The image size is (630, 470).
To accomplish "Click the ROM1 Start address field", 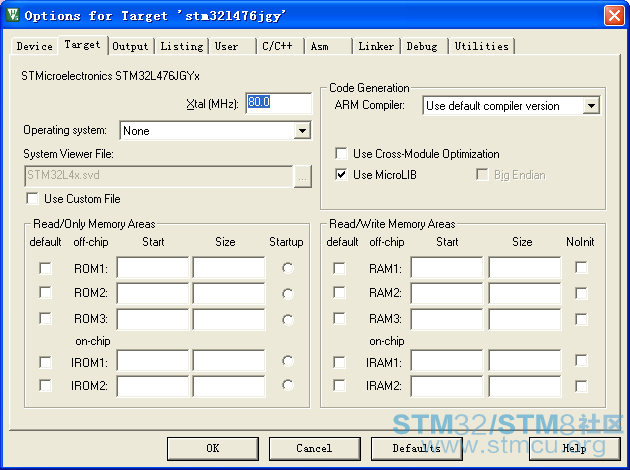I will coord(153,268).
